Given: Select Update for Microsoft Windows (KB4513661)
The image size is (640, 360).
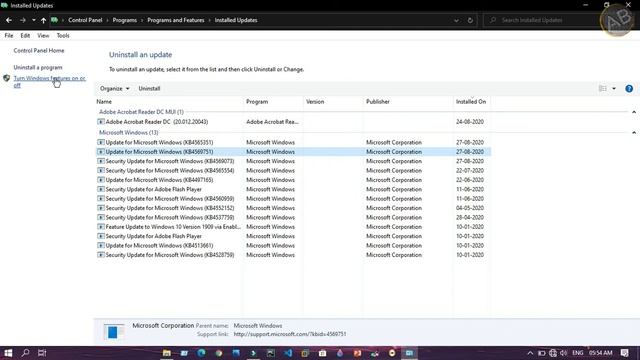Looking at the screenshot, I should (x=293, y=246).
